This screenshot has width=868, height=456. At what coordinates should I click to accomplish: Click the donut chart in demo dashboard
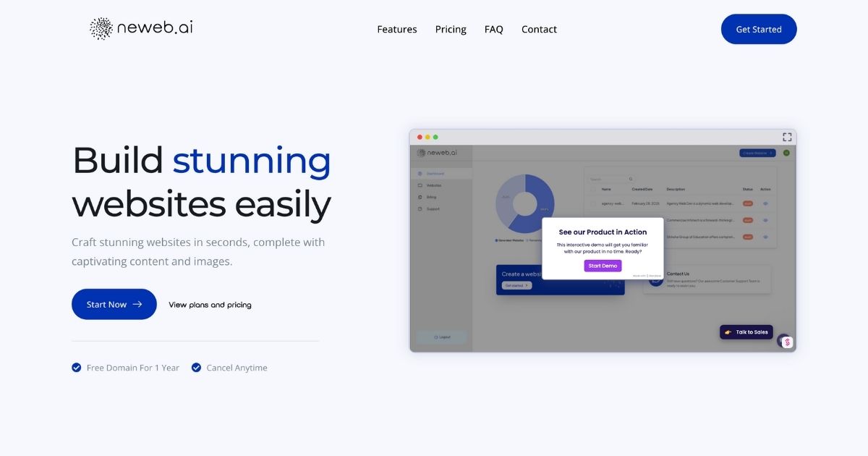(525, 203)
